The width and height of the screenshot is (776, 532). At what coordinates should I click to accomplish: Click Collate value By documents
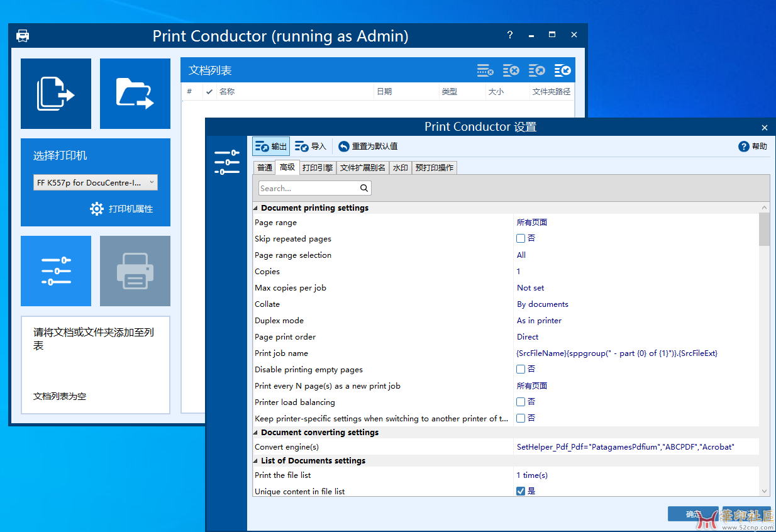pyautogui.click(x=543, y=304)
